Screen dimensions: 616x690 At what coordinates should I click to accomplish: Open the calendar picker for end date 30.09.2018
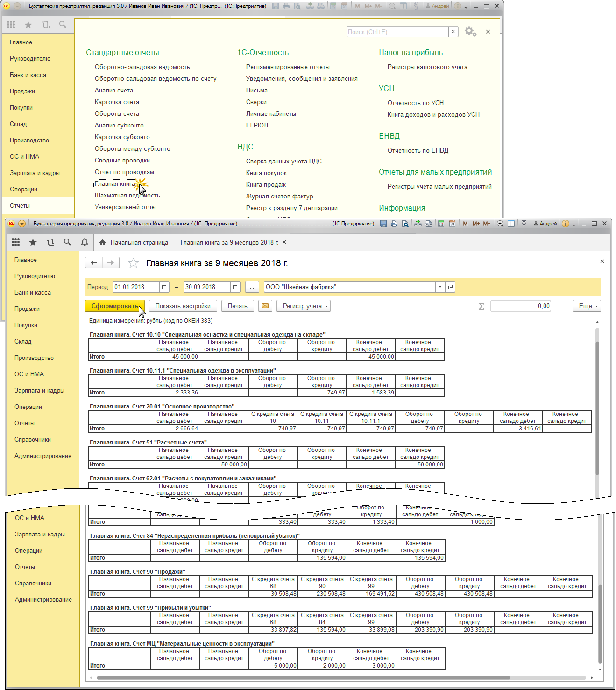pos(235,287)
